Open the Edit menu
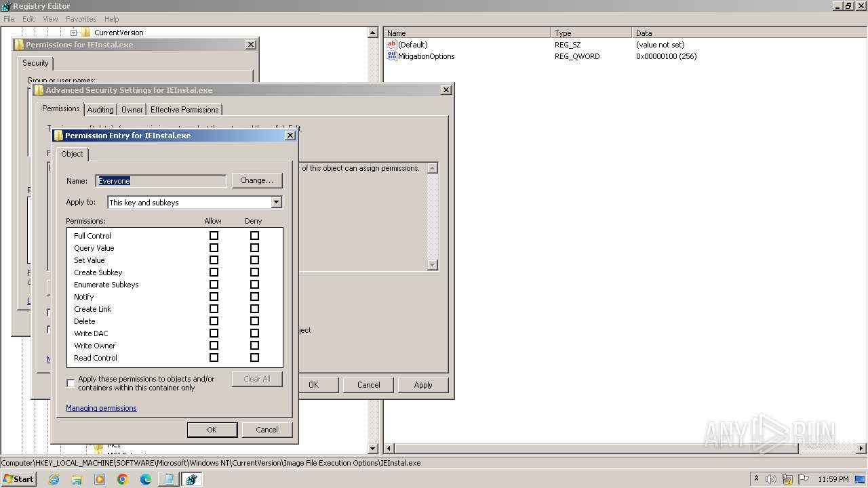The image size is (868, 488). [28, 19]
